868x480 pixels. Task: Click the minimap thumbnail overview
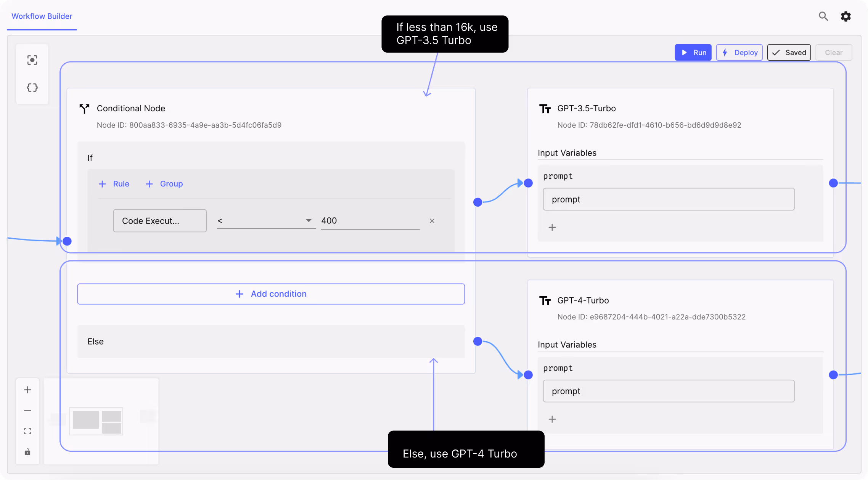96,421
